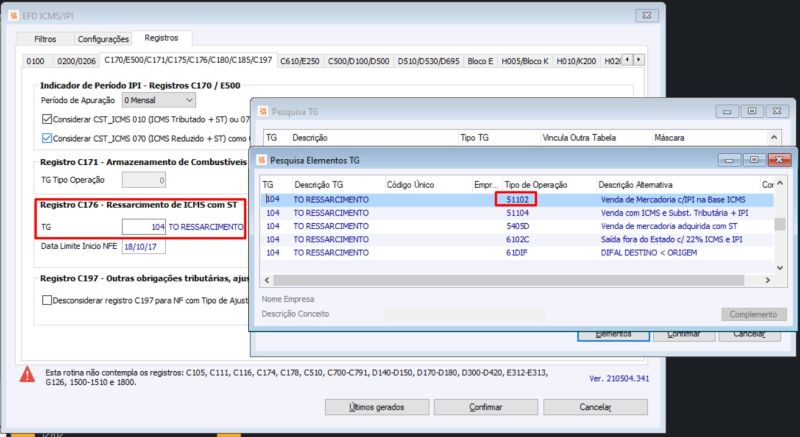Click Vincula Outra Tabela column header
The height and width of the screenshot is (437, 800).
pos(595,138)
